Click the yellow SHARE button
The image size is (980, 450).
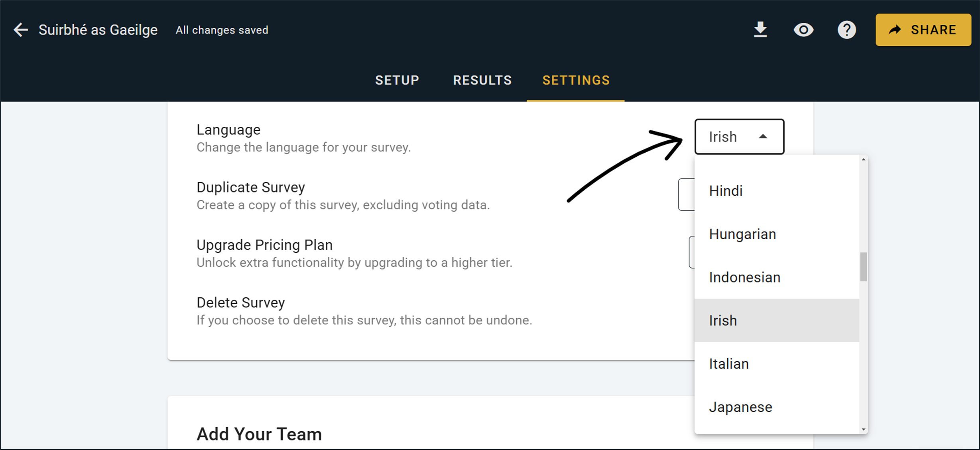point(923,30)
